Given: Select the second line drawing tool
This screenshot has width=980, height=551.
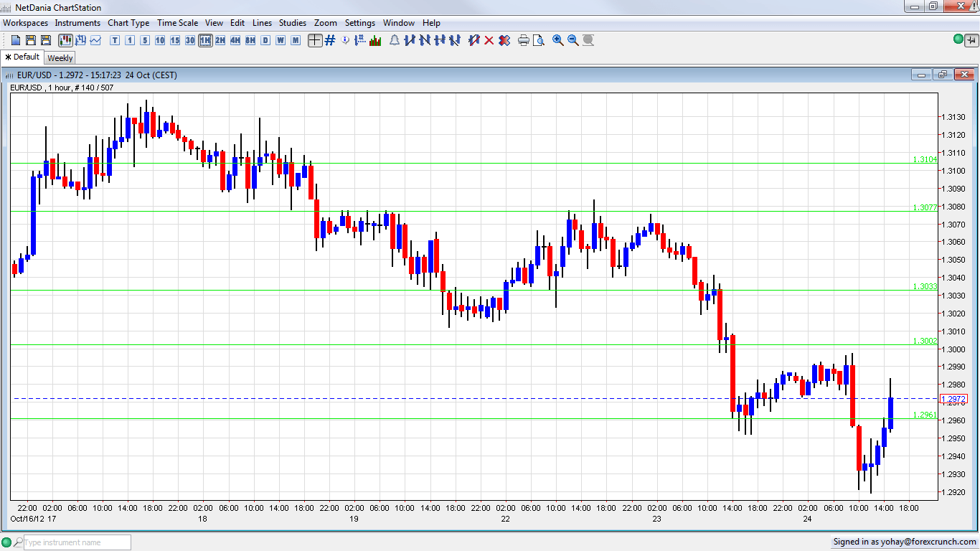Looking at the screenshot, I should click(x=425, y=40).
